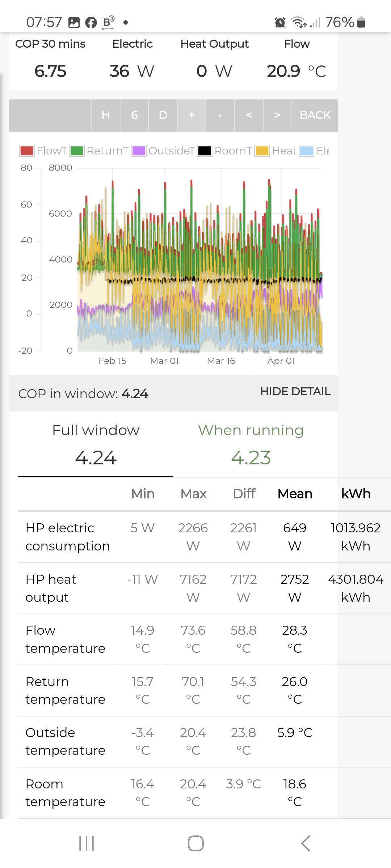Select the 6 hour view button
This screenshot has width=391, height=868.
(134, 115)
